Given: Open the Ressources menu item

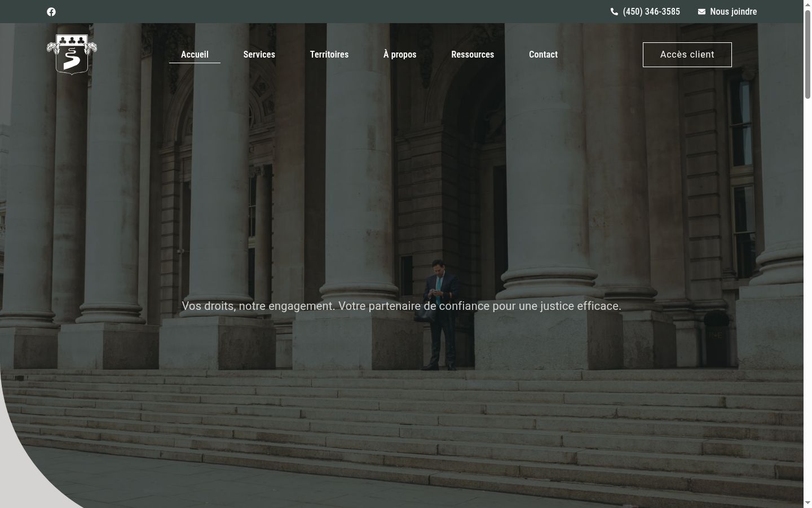Looking at the screenshot, I should (473, 54).
